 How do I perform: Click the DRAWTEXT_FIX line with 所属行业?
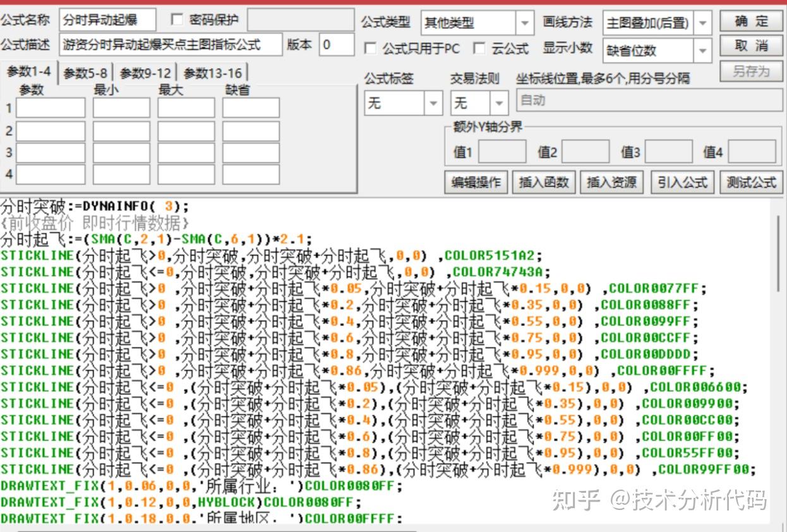coord(201,486)
